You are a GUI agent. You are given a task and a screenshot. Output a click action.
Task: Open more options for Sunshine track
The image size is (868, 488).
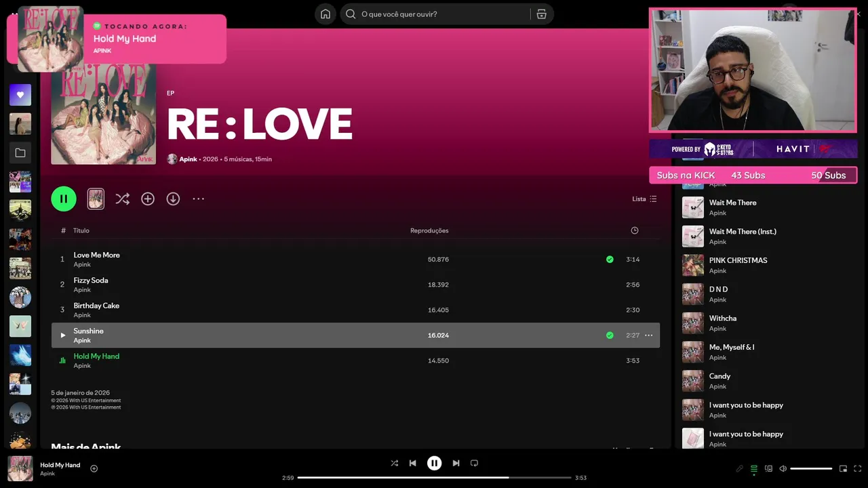648,335
